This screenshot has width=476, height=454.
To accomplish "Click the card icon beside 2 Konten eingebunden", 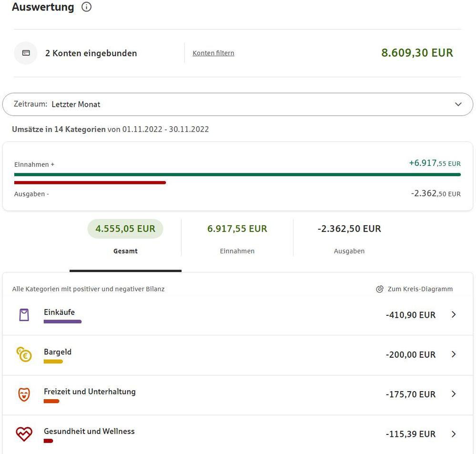I will (26, 53).
